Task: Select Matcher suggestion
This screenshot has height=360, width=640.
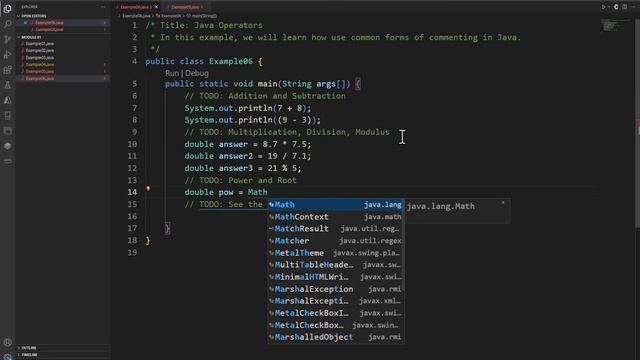Action: (336, 241)
